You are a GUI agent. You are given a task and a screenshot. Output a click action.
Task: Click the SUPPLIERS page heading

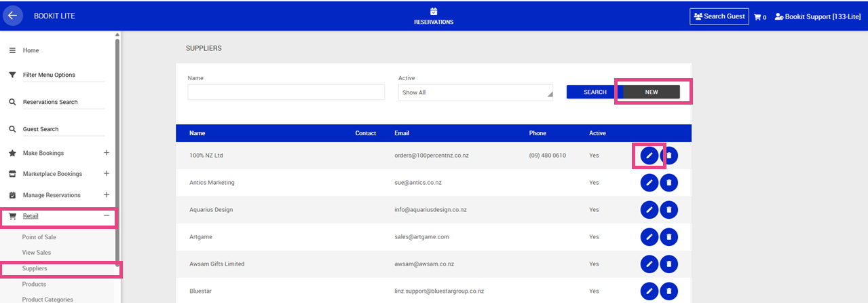coord(204,49)
